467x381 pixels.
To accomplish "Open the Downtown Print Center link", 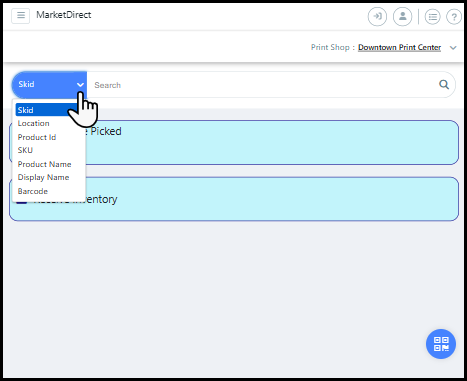I will (x=399, y=47).
